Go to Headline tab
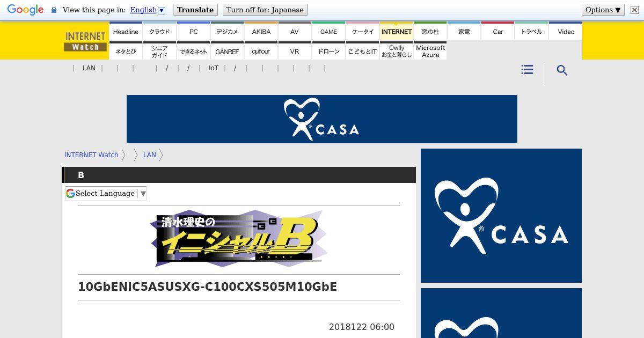This screenshot has width=644, height=338. point(126,32)
